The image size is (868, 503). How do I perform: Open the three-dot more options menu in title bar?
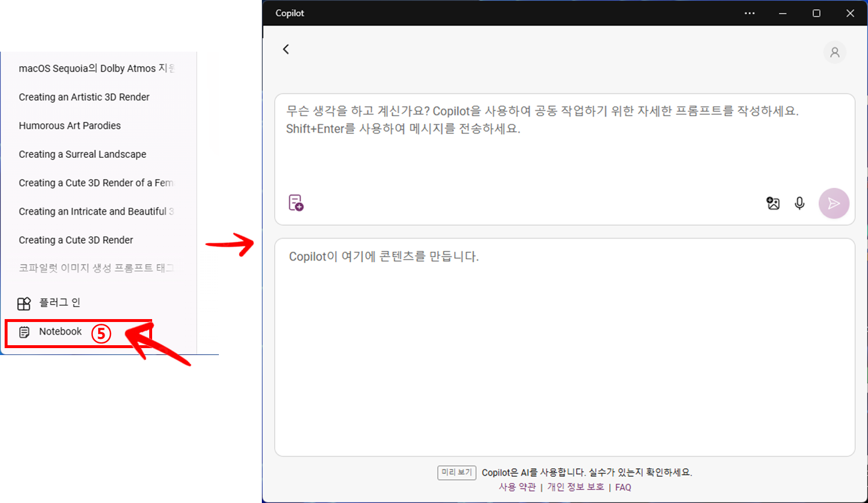(x=750, y=13)
